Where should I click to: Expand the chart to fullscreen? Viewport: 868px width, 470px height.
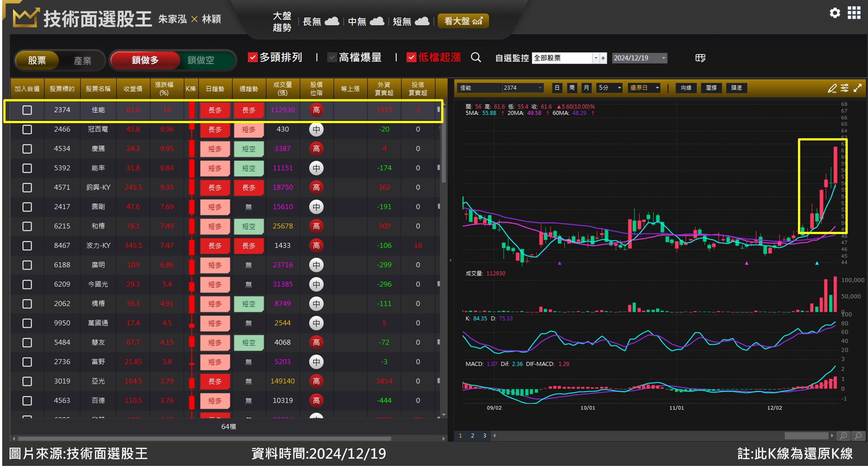pos(858,88)
